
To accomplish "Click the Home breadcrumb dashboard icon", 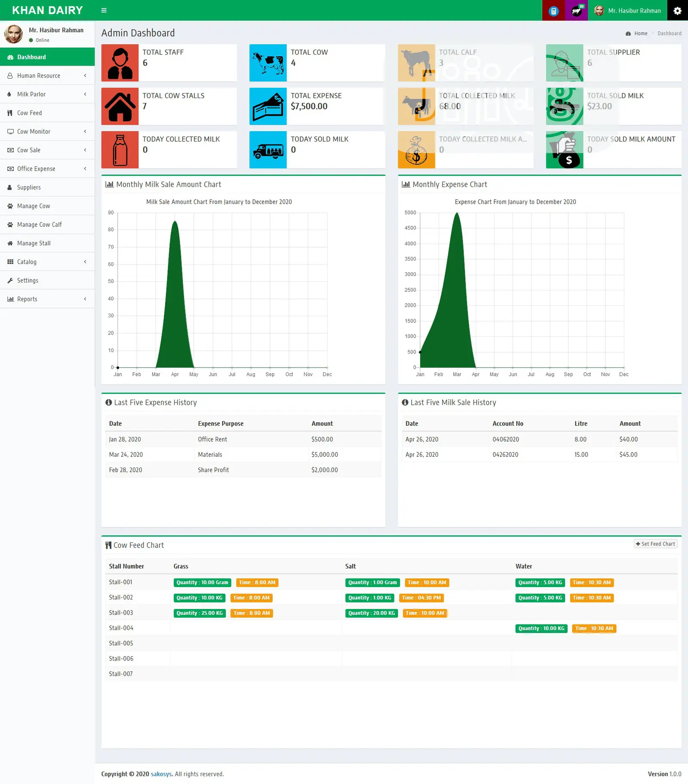I will [x=628, y=34].
